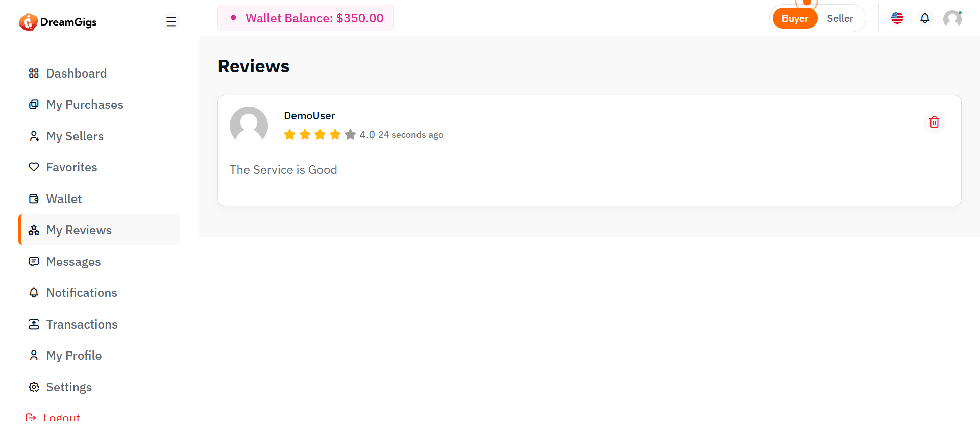The height and width of the screenshot is (428, 980).
Task: Switch to Buyer mode
Action: pyautogui.click(x=795, y=18)
